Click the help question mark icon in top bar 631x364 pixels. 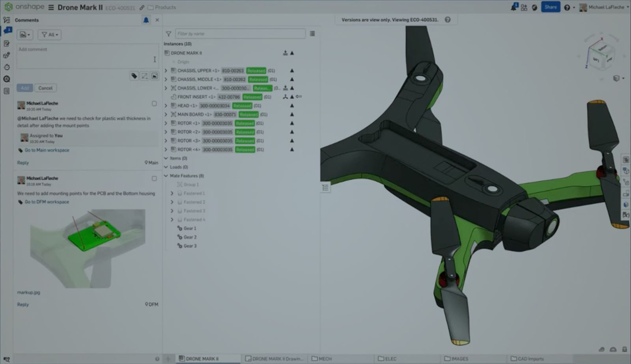coord(567,7)
